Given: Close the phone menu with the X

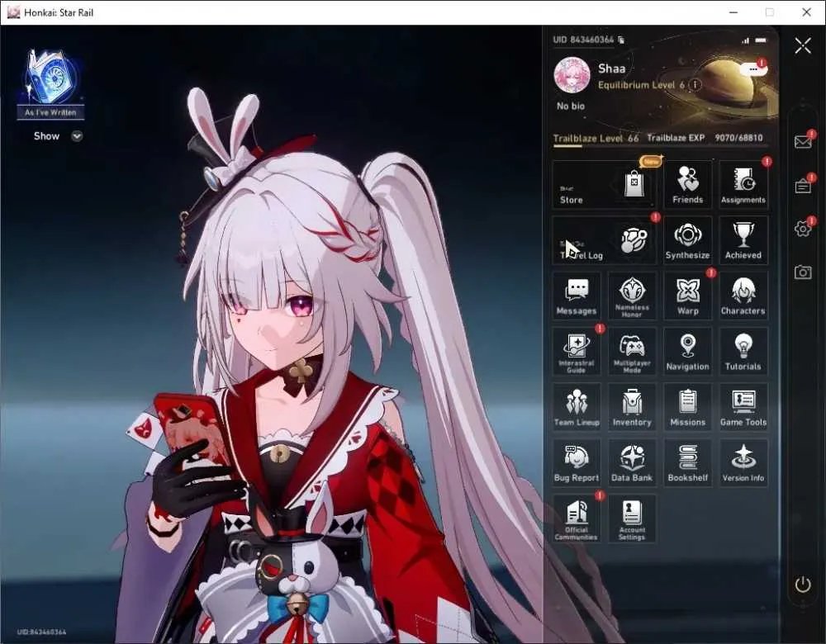Looking at the screenshot, I should click(803, 45).
